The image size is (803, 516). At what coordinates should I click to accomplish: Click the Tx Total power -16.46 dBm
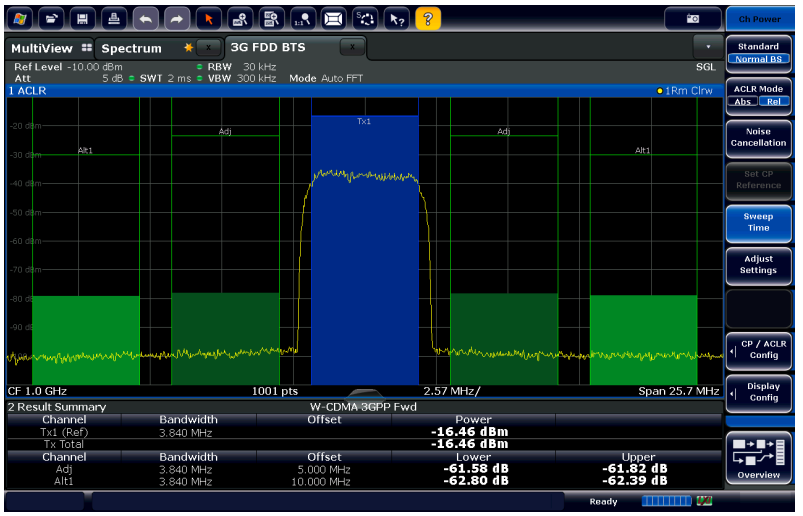point(469,444)
